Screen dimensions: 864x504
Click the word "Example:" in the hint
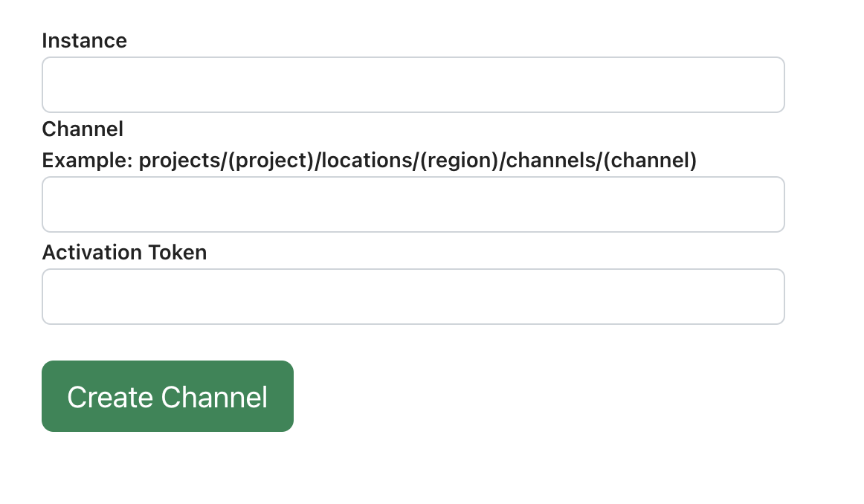pos(87,161)
